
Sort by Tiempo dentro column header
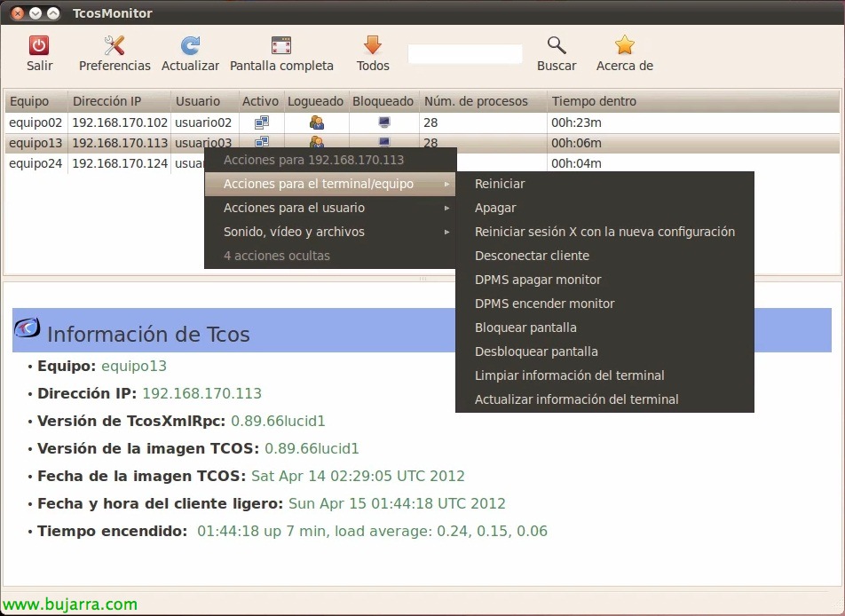[x=693, y=101]
